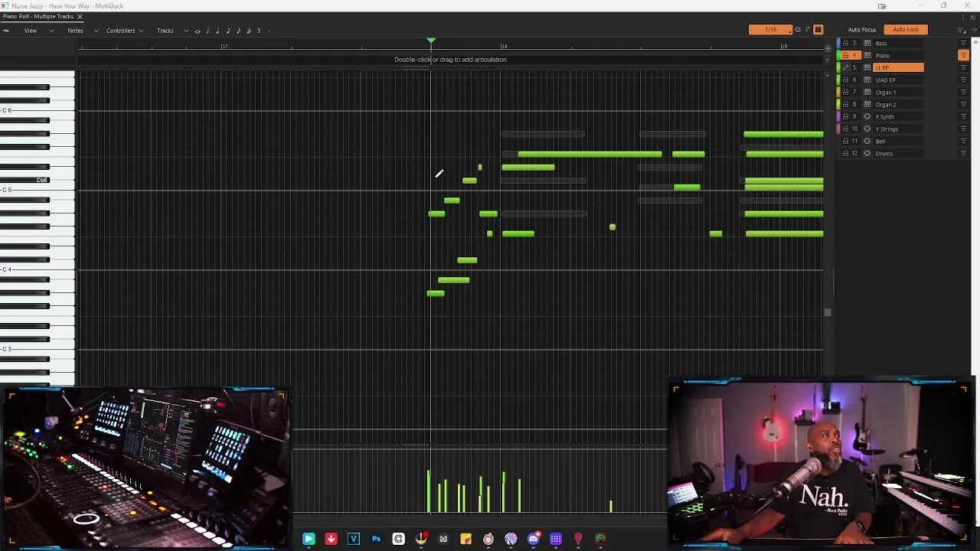Select the orange highlighted EP track 5 name
Image resolution: width=980 pixels, height=551 pixels.
(898, 67)
